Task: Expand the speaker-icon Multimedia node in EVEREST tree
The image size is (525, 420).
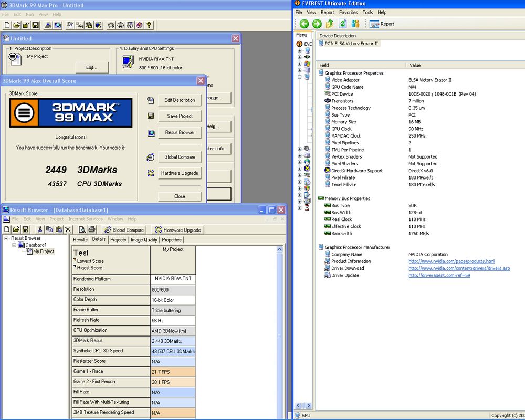Action: [x=300, y=149]
